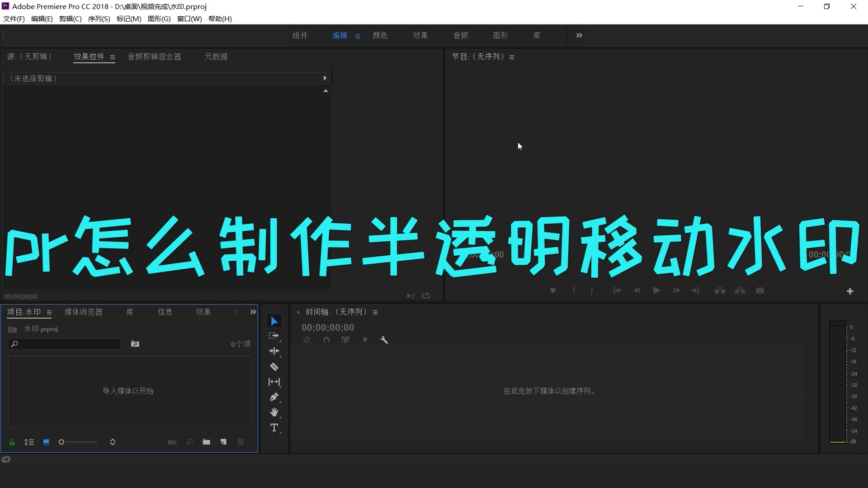Switch project panel to list view

point(29,442)
